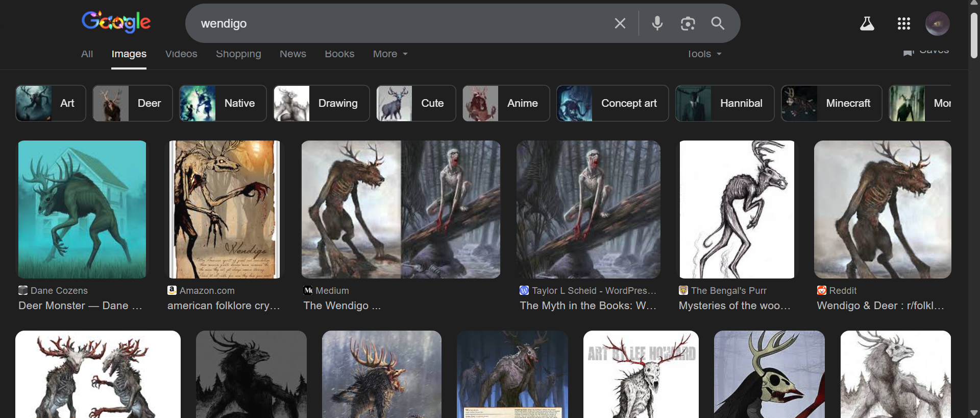Apply the Drawing filter chip
Image resolution: width=980 pixels, height=418 pixels.
coord(321,103)
